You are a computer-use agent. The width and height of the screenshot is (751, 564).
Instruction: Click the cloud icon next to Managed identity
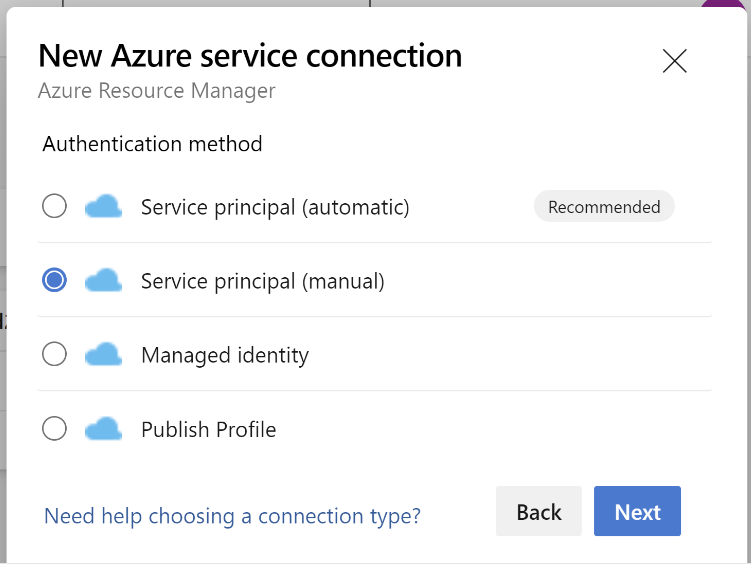103,354
